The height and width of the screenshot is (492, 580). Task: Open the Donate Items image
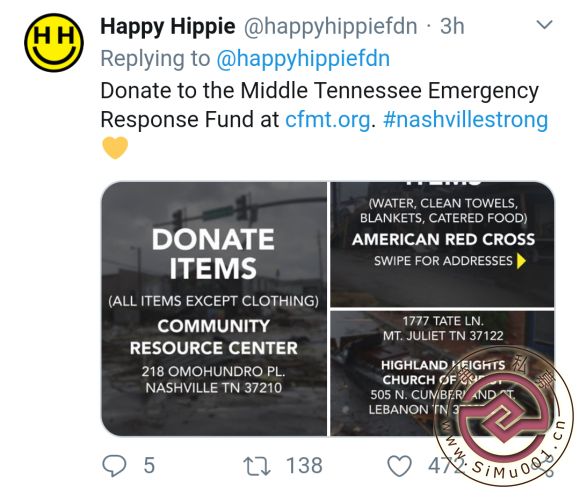pyautogui.click(x=214, y=309)
